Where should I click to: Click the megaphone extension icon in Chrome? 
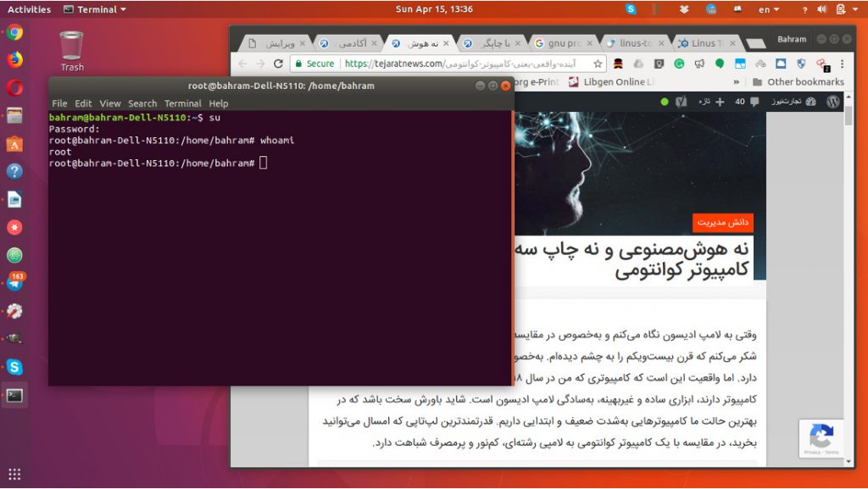pos(699,64)
